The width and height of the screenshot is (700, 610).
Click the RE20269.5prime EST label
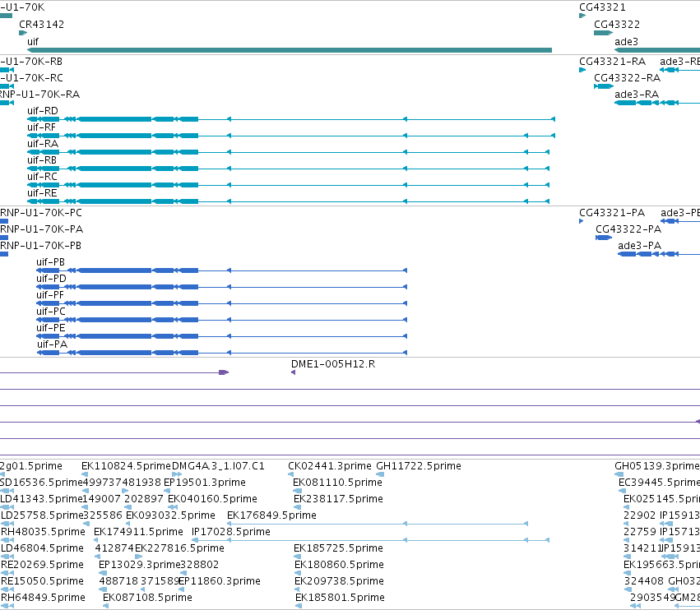click(x=43, y=565)
